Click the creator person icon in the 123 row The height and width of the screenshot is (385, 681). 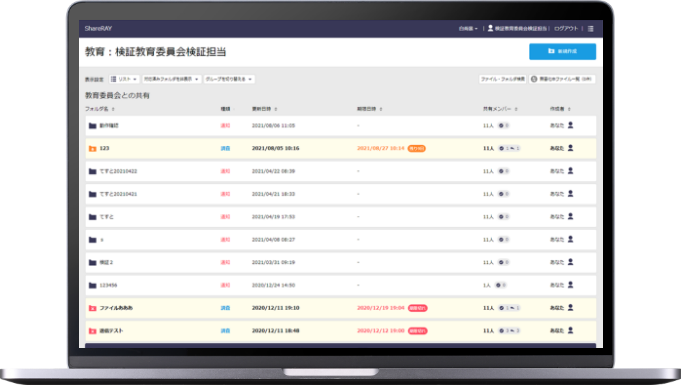(x=571, y=148)
